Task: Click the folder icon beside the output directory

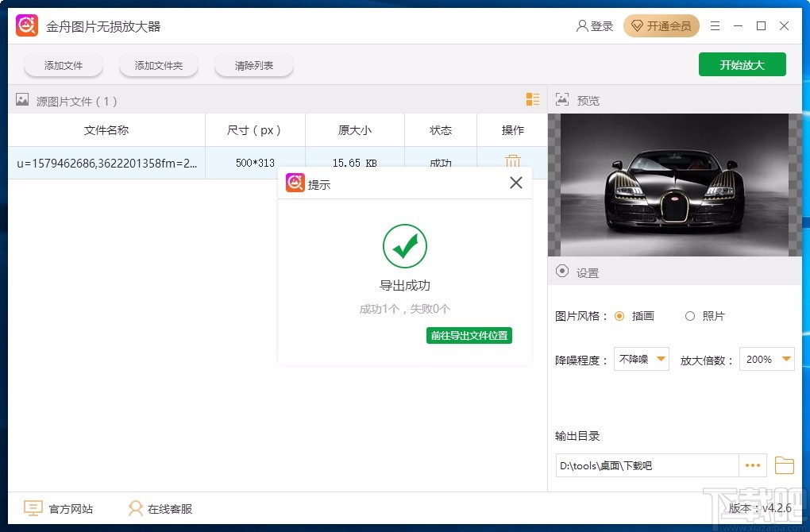Action: tap(785, 465)
